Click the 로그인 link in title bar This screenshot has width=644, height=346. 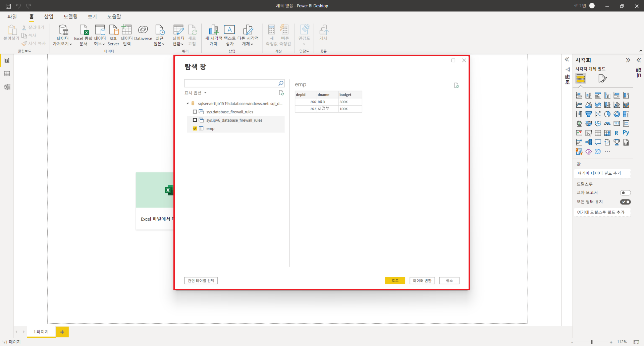click(580, 6)
